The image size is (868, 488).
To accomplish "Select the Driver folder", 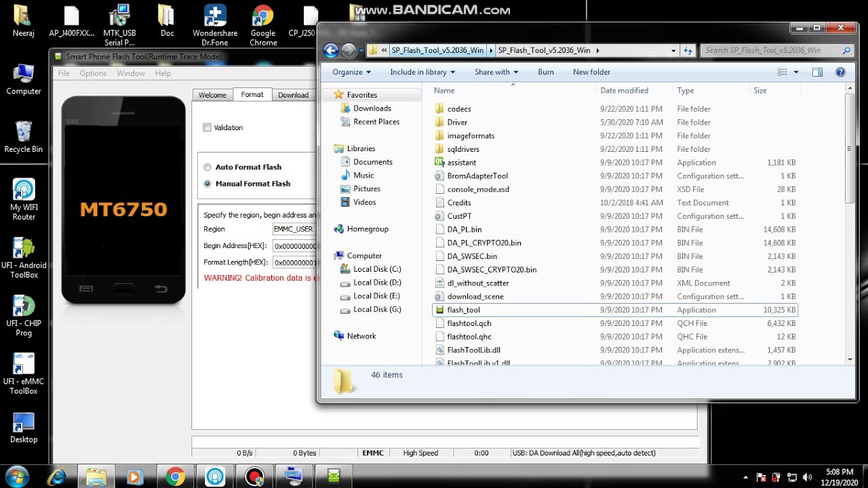I will [457, 122].
